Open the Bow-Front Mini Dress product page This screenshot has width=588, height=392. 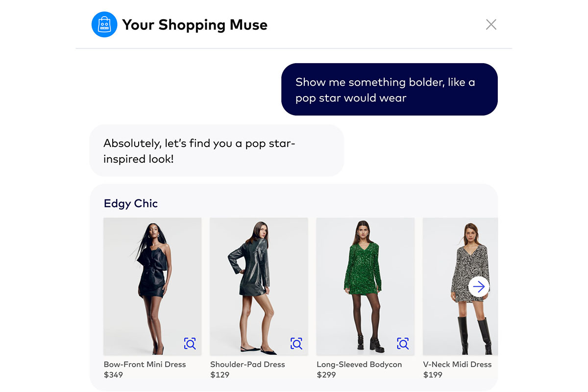pyautogui.click(x=144, y=364)
